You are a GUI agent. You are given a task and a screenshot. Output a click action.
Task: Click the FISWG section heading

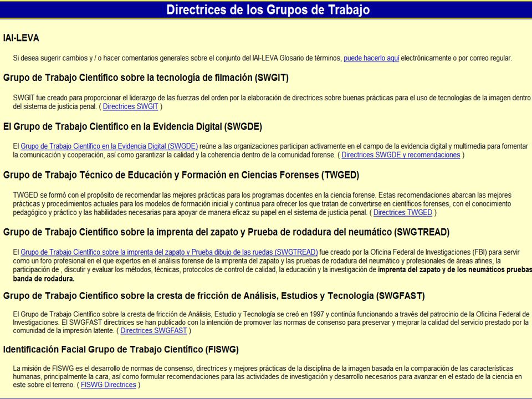tap(121, 350)
